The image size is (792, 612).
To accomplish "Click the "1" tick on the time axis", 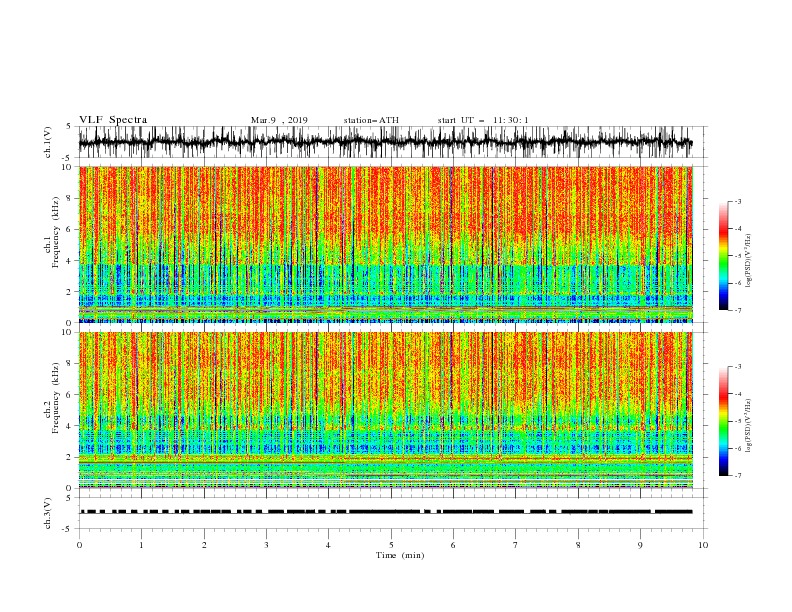I will coord(141,545).
